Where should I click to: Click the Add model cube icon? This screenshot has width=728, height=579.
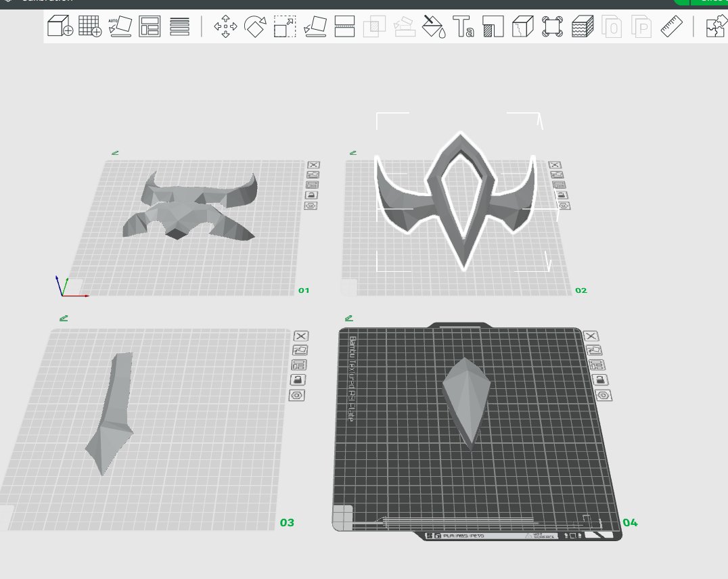[x=60, y=26]
